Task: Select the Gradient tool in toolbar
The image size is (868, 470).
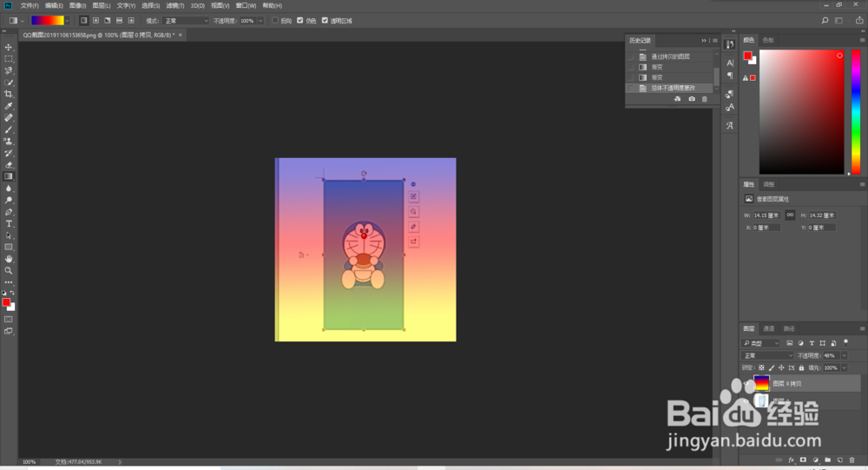Action: tap(9, 176)
